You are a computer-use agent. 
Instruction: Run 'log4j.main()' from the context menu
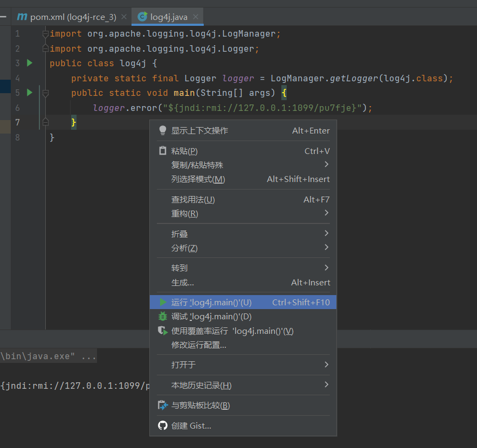pyautogui.click(x=243, y=303)
